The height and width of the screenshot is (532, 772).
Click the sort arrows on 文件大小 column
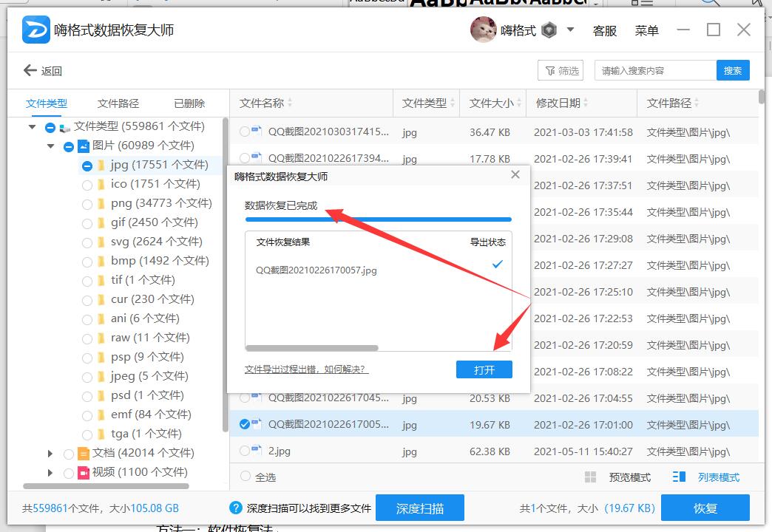[519, 103]
